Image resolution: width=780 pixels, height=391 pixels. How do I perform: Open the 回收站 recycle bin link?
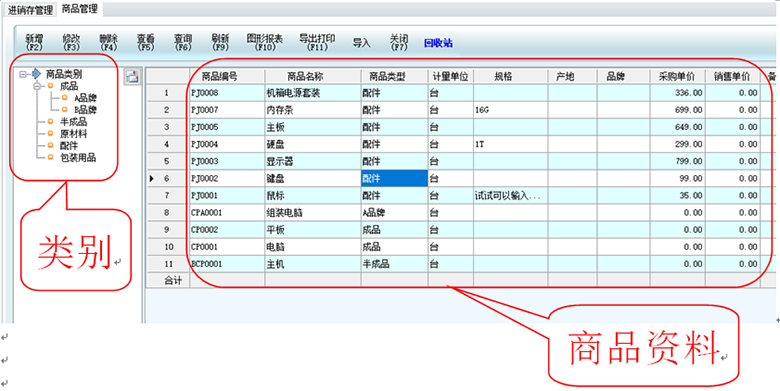pyautogui.click(x=438, y=43)
